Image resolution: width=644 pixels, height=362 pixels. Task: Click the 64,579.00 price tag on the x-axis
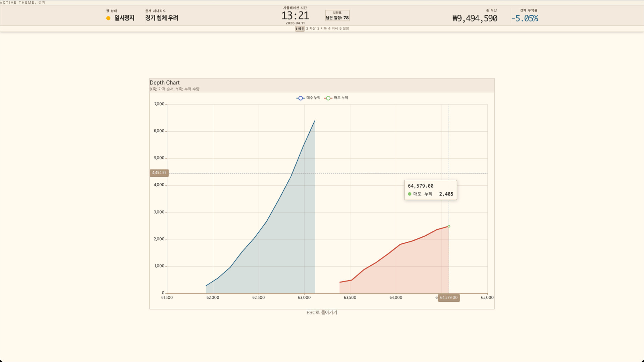(x=449, y=298)
